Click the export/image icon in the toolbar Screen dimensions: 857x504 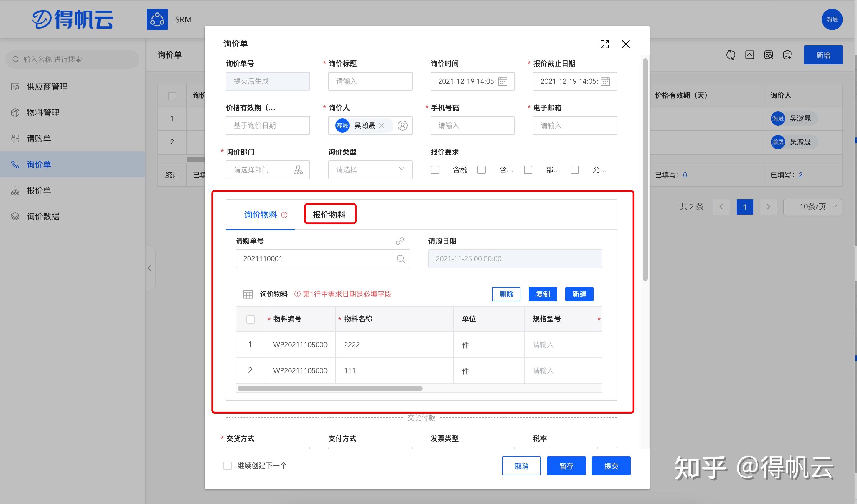(x=750, y=55)
